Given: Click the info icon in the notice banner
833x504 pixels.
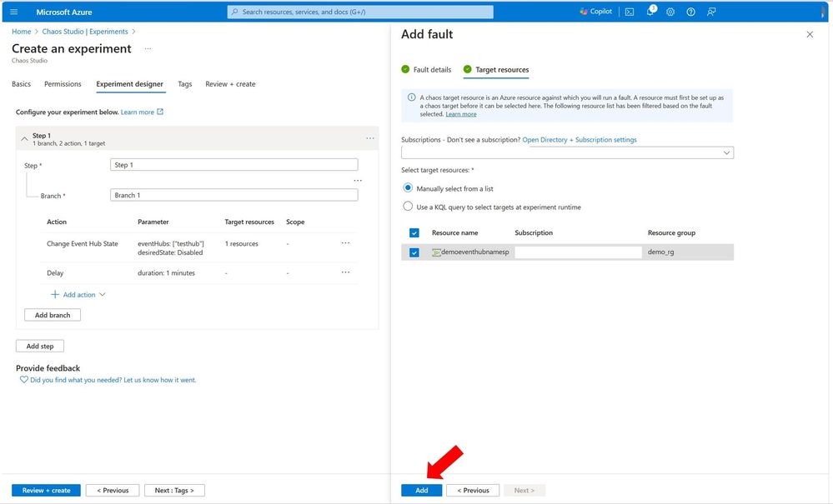Looking at the screenshot, I should point(411,97).
